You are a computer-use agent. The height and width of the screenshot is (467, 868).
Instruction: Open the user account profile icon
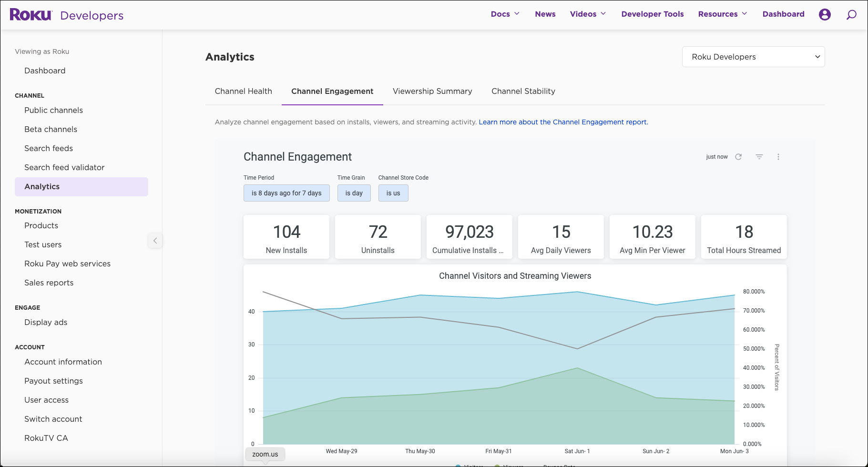[x=825, y=14]
